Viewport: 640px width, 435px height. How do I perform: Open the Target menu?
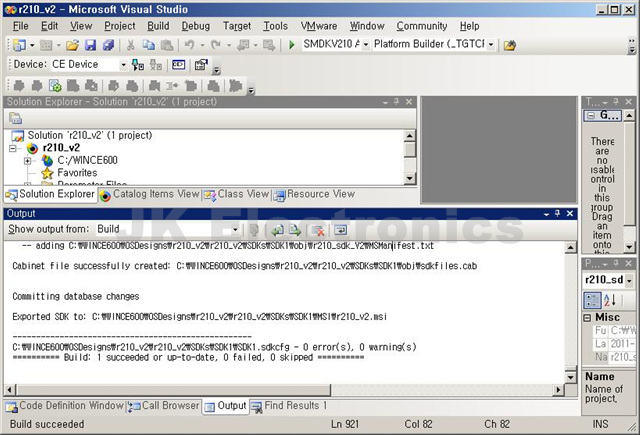tap(237, 26)
